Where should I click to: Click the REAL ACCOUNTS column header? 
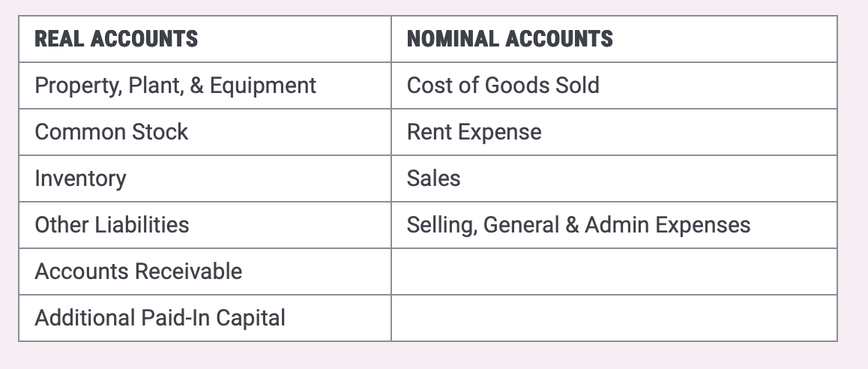coord(116,39)
